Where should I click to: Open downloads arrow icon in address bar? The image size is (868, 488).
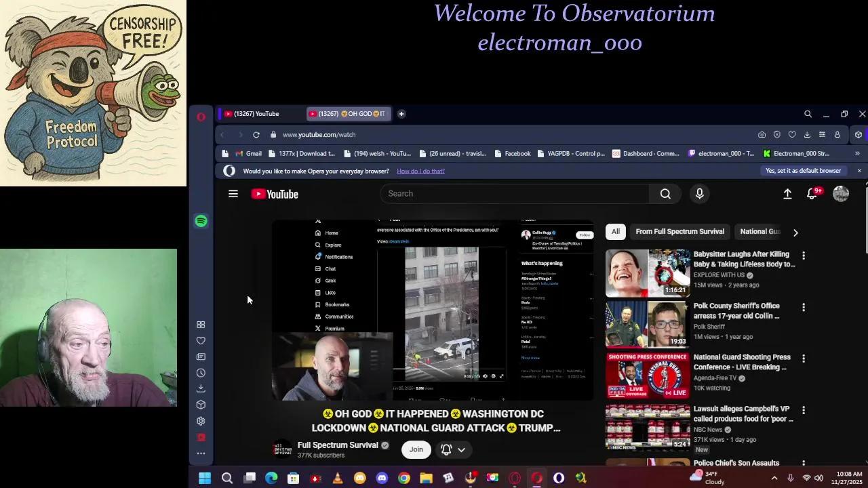click(x=807, y=134)
